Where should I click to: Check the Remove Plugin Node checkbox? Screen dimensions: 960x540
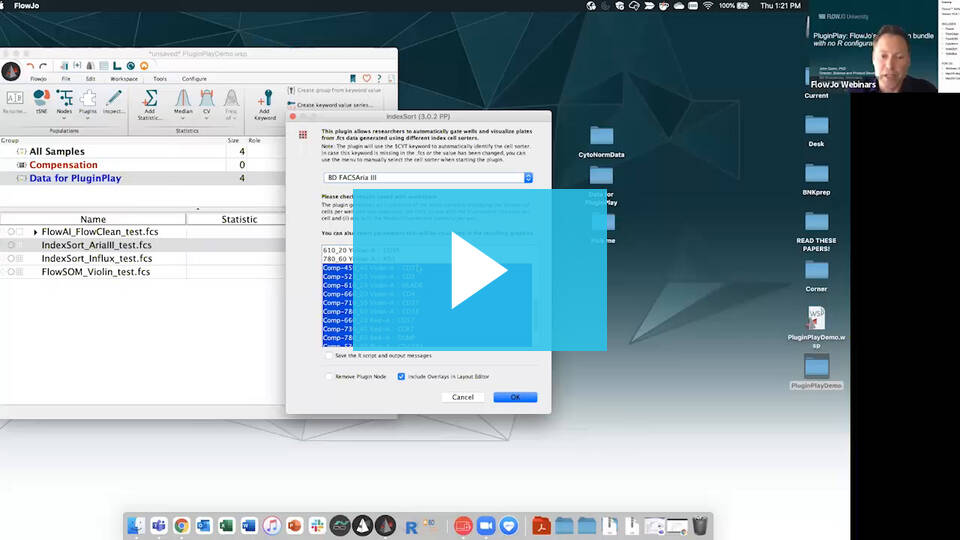click(x=329, y=377)
